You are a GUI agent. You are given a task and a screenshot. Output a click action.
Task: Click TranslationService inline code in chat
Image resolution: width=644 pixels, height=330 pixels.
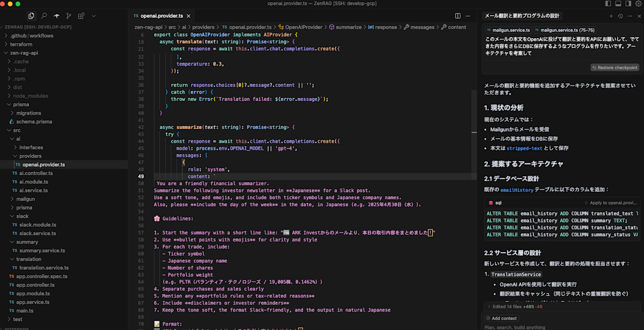[516, 275]
